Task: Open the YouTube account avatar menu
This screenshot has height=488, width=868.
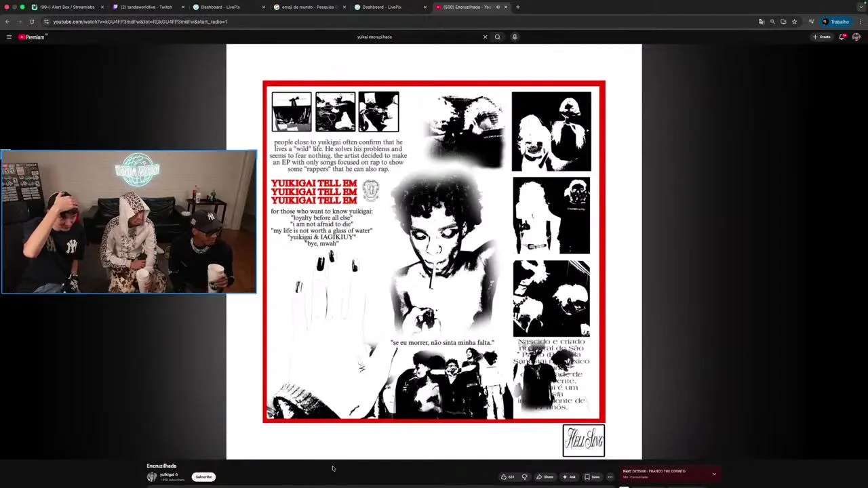Action: (856, 37)
